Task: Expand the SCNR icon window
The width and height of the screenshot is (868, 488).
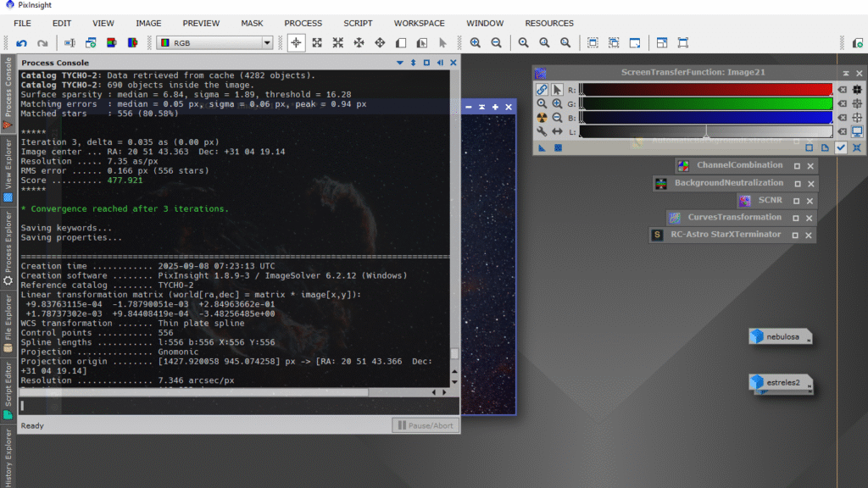Action: click(x=797, y=201)
